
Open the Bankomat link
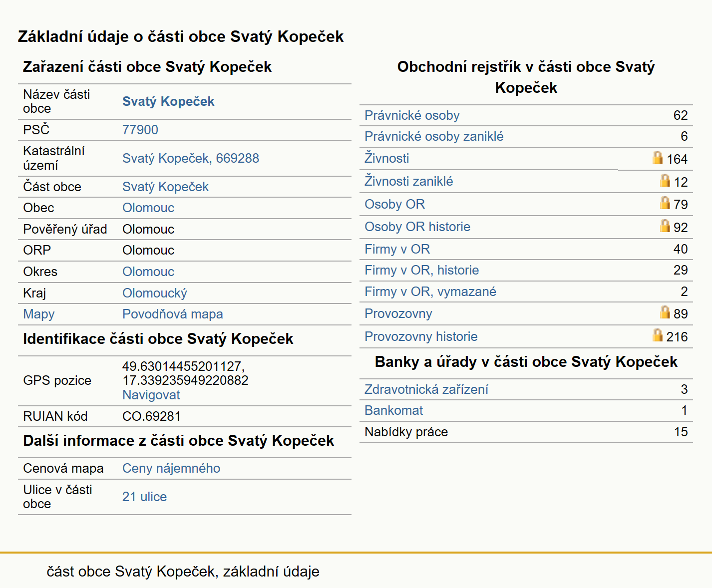tap(394, 410)
